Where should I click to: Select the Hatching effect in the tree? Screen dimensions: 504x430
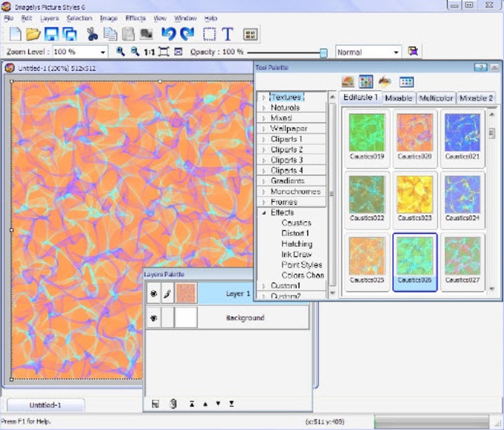[297, 244]
